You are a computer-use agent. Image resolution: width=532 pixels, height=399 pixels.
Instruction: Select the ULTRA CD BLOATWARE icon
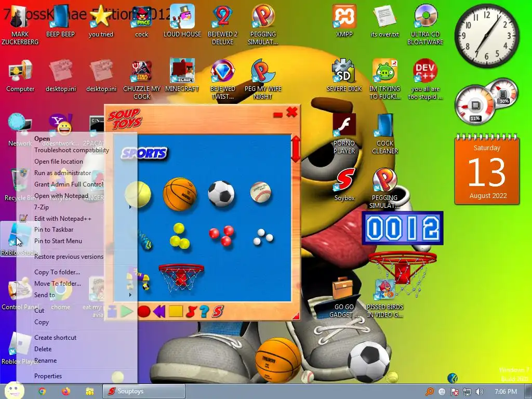[x=425, y=24]
